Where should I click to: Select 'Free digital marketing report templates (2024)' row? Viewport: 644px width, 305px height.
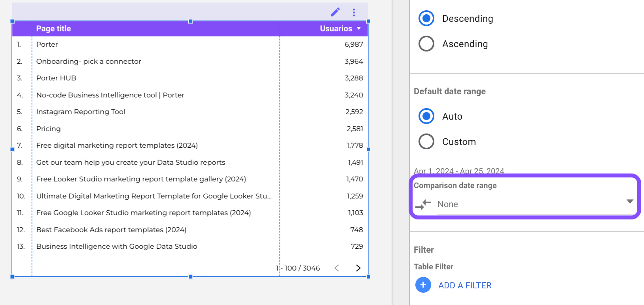click(117, 145)
